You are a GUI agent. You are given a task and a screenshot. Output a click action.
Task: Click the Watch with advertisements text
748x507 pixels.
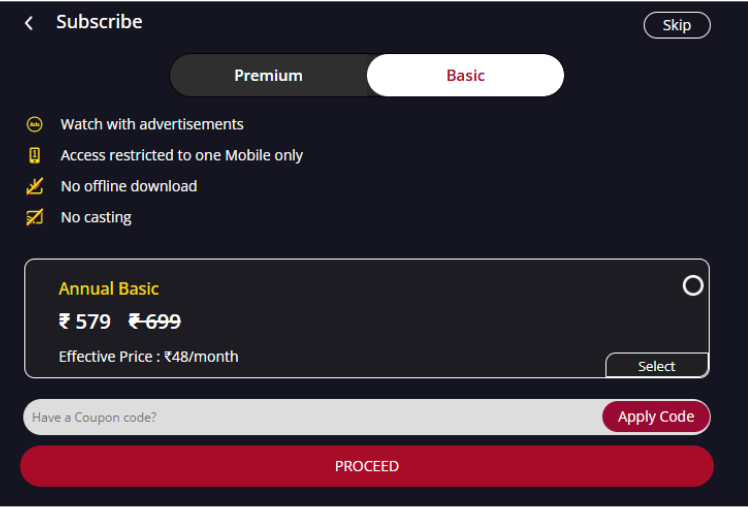[x=152, y=124]
